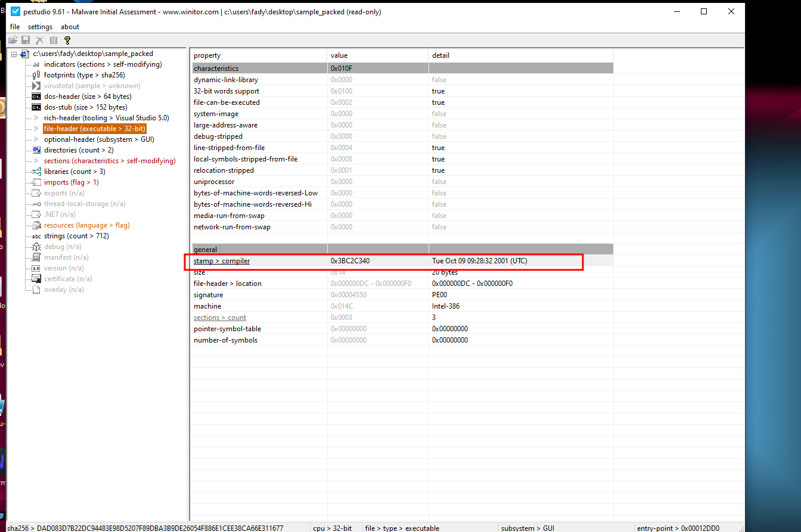Click the 'detail' column header
The height and width of the screenshot is (532, 801).
pos(521,55)
